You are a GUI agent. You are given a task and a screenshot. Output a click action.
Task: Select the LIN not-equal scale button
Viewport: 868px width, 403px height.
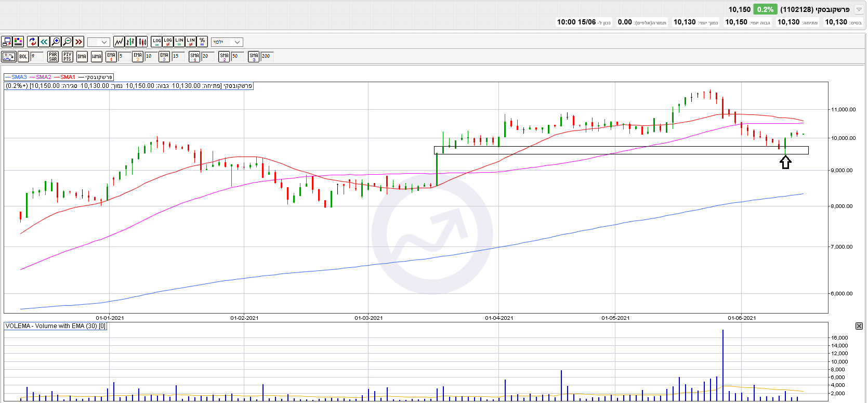(191, 42)
